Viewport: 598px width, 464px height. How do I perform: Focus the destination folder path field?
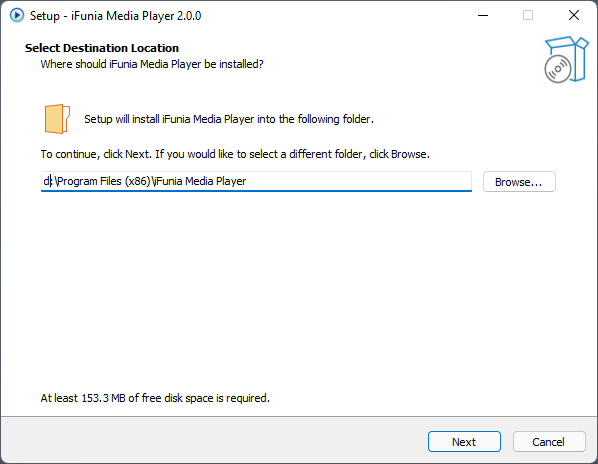[256, 181]
